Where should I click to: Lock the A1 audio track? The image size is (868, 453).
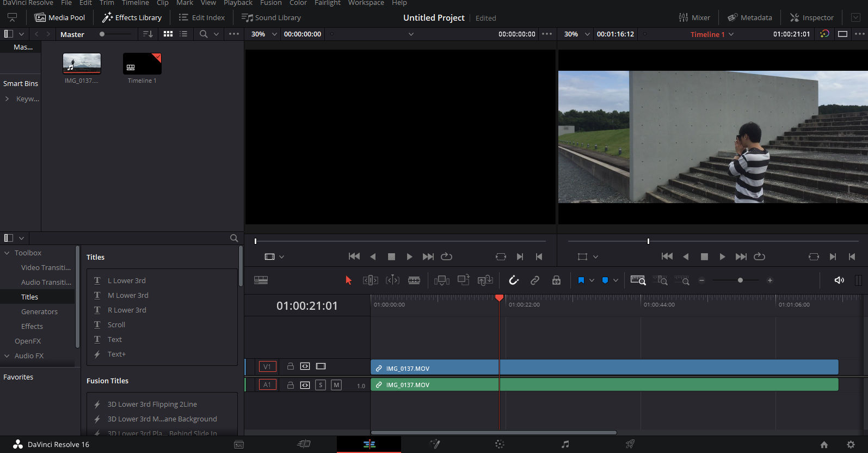(291, 385)
